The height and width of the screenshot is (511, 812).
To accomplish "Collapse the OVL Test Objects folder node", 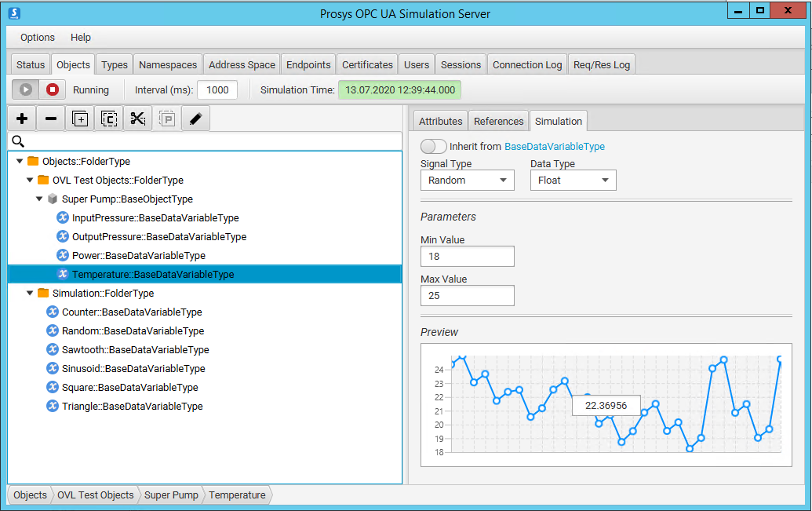I will click(30, 180).
